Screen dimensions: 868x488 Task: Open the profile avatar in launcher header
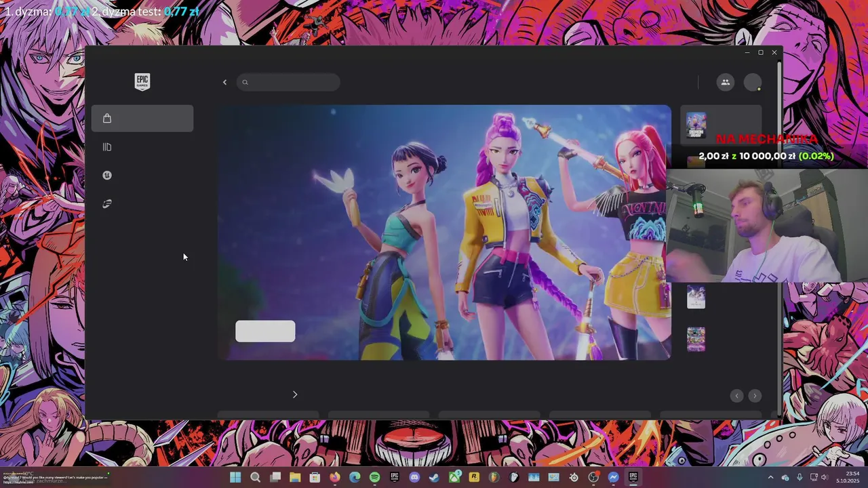pyautogui.click(x=753, y=83)
